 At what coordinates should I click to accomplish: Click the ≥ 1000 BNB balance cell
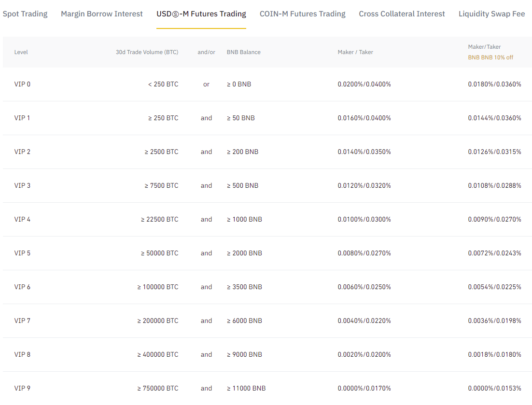pyautogui.click(x=245, y=219)
